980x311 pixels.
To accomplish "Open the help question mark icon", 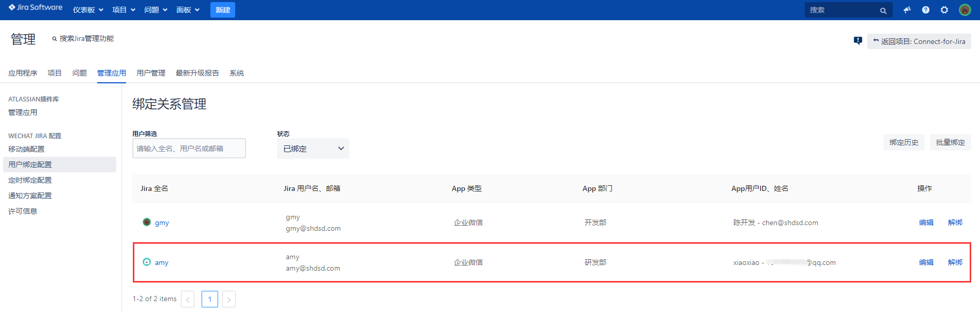I will click(x=926, y=10).
